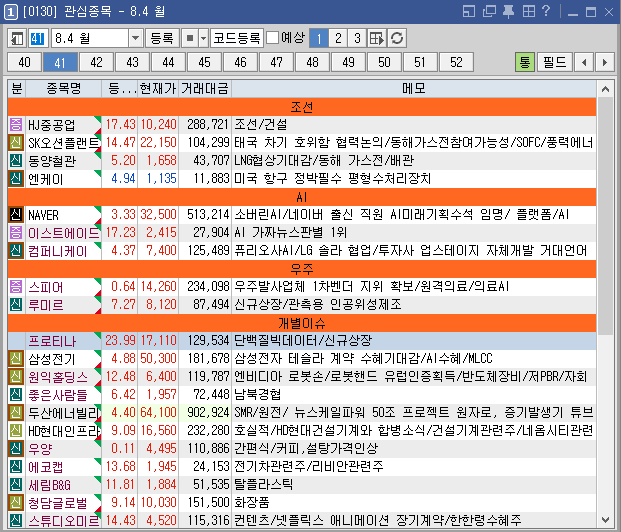This screenshot has width=621, height=532.
Task: Click the window pin icon in title bar
Action: [509, 11]
